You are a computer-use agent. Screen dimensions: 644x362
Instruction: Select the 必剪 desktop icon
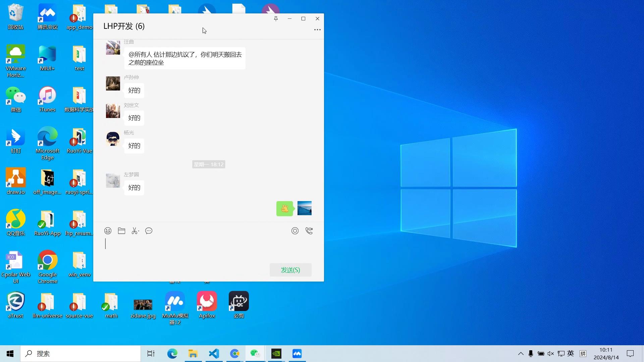click(x=239, y=305)
